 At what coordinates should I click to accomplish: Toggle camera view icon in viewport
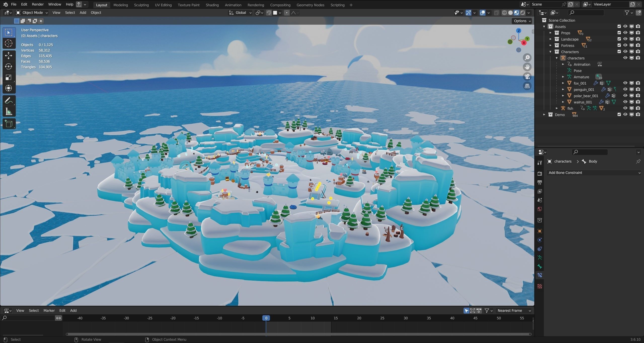pyautogui.click(x=527, y=77)
